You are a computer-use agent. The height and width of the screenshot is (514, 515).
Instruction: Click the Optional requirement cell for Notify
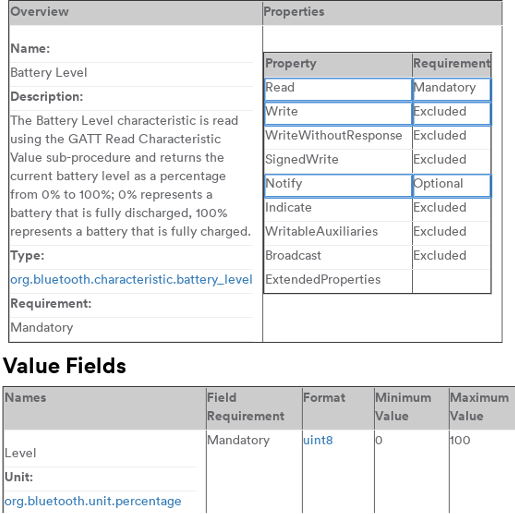[452, 186]
